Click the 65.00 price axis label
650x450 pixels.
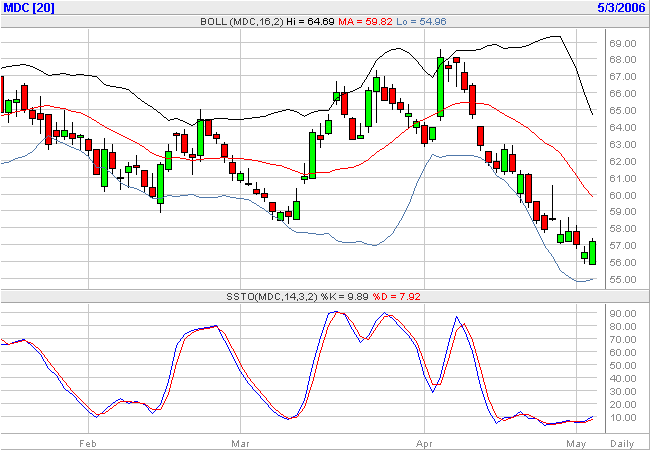click(x=623, y=111)
